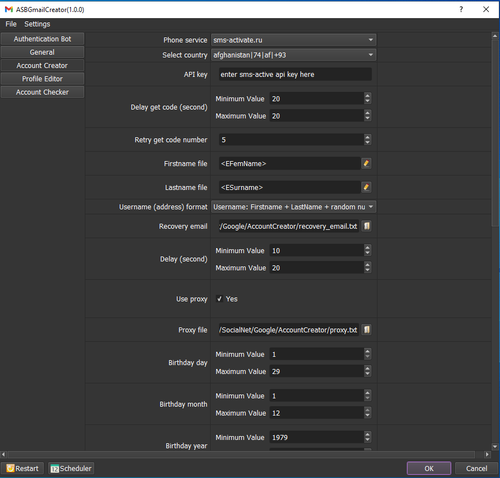Viewport: 500px width, 478px height.
Task: Confirm with the OK button
Action: point(429,468)
